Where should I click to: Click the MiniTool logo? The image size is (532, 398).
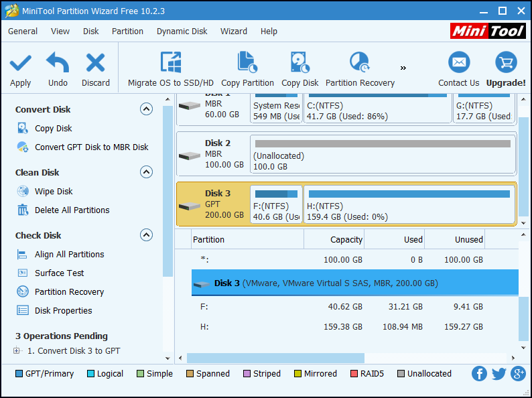(488, 31)
